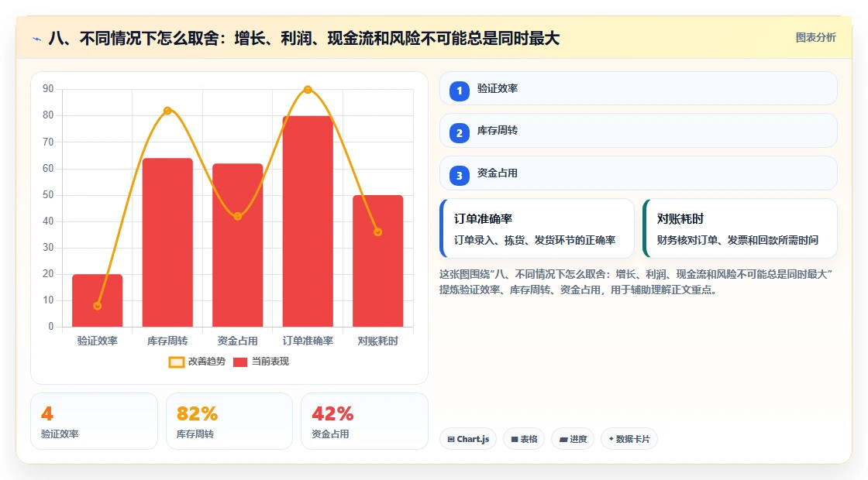Screen dimensions: 868x480
Task: Click the lightning icon beside the title
Action: point(37,39)
